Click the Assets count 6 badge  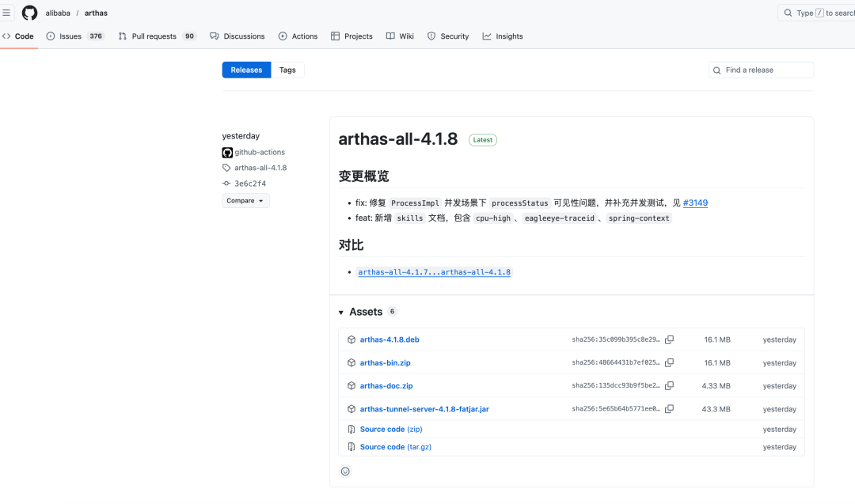(392, 312)
